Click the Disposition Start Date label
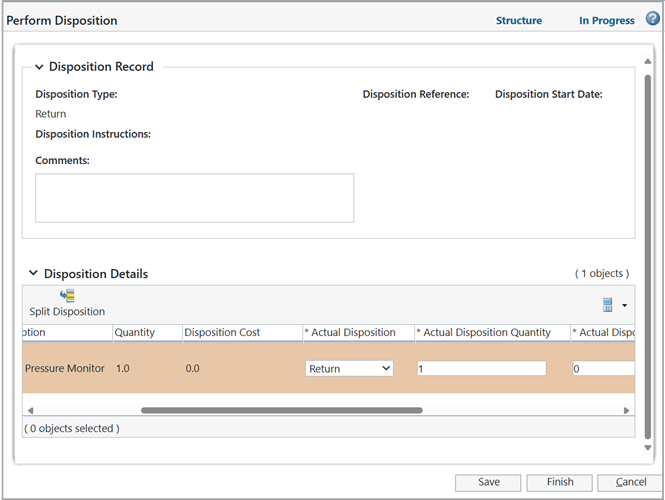 pos(549,94)
